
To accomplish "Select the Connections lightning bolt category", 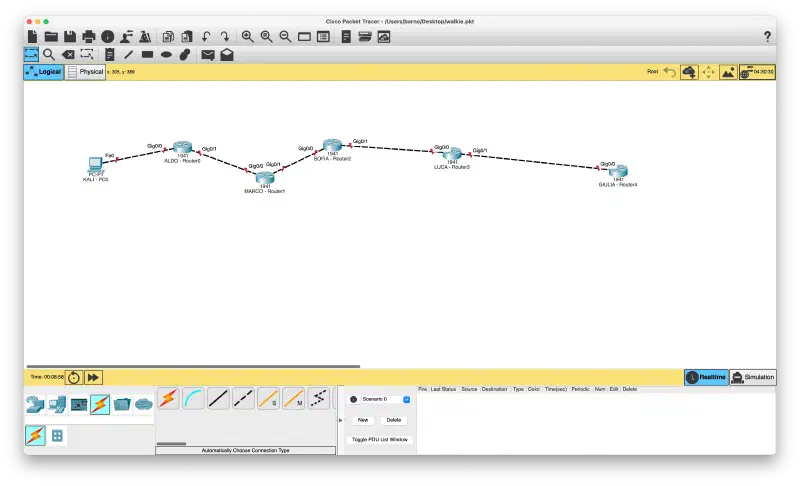I will (100, 404).
